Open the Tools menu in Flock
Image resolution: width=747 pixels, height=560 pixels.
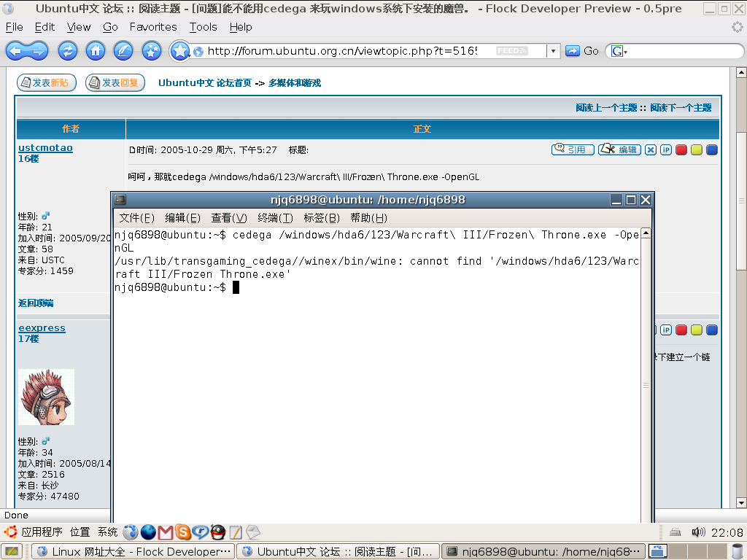[x=203, y=27]
